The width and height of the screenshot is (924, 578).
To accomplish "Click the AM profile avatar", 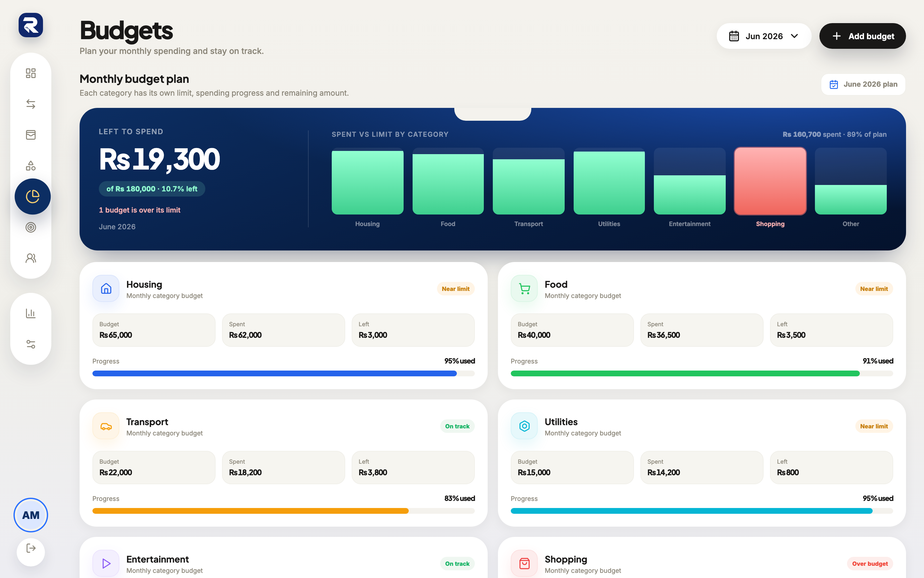I will tap(30, 515).
